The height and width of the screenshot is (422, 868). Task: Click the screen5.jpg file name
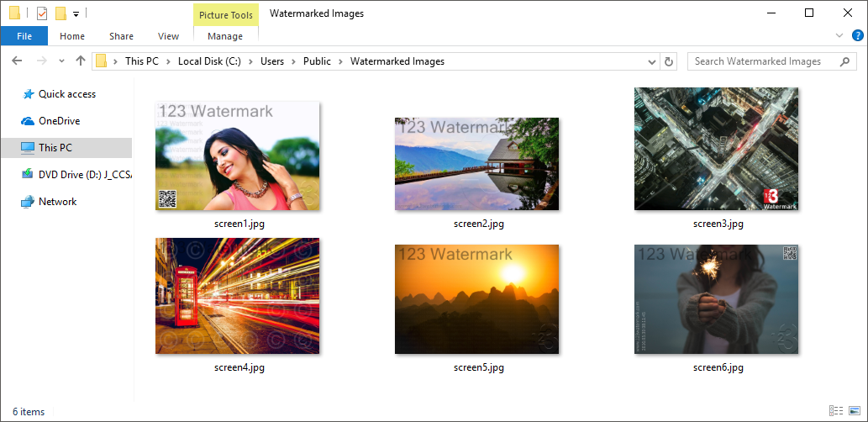point(479,367)
